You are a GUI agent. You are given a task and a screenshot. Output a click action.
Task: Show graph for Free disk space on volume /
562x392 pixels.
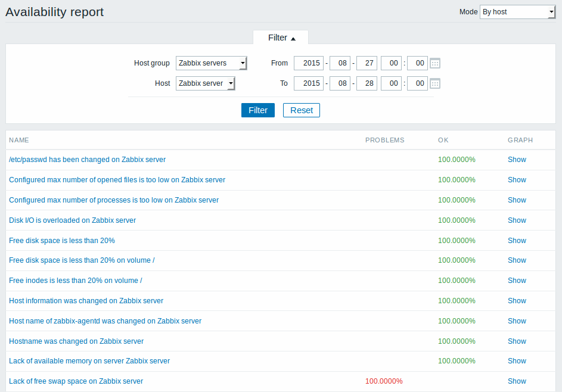(517, 260)
